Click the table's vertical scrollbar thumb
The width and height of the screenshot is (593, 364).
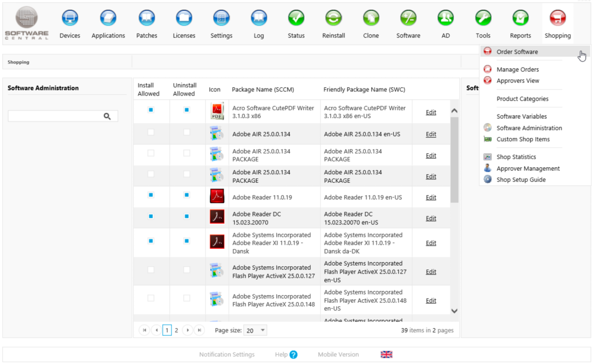pyautogui.click(x=454, y=160)
